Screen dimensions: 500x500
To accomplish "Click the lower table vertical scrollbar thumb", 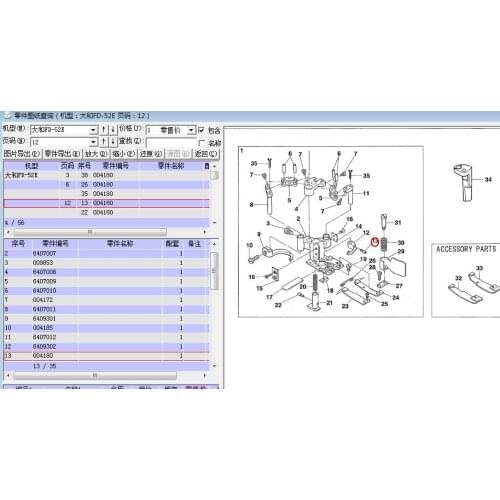I will 214,271.
